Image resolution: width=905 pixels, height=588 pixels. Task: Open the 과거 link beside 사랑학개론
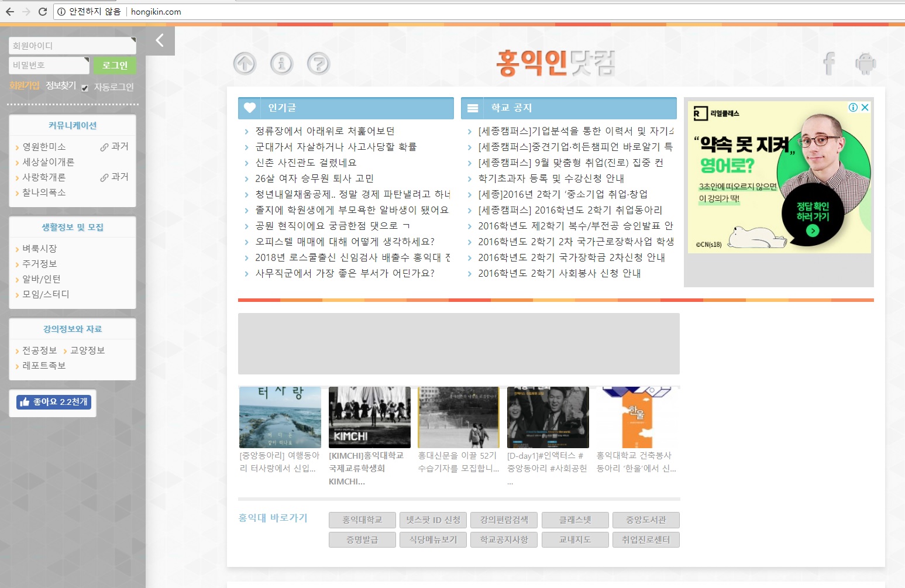(115, 177)
